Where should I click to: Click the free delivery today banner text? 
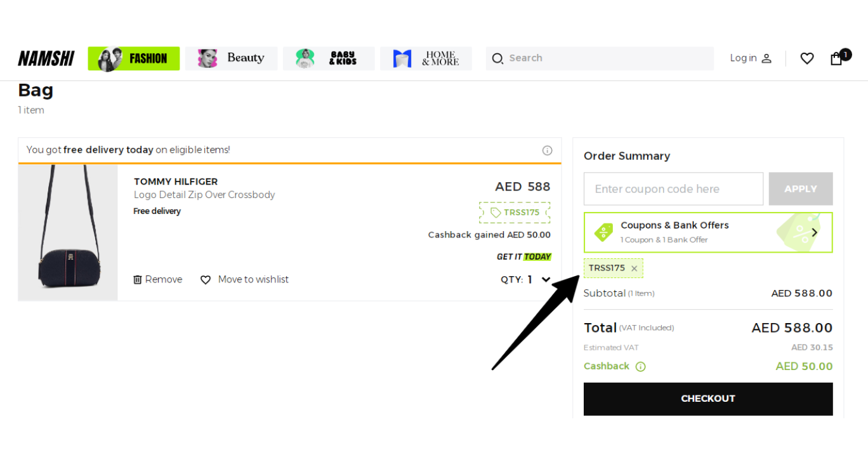(x=128, y=150)
